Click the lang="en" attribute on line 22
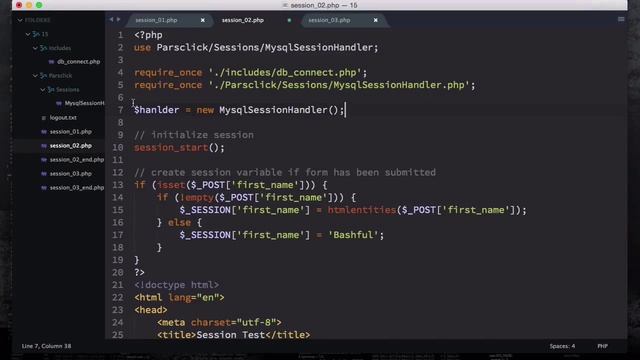 [x=194, y=298]
